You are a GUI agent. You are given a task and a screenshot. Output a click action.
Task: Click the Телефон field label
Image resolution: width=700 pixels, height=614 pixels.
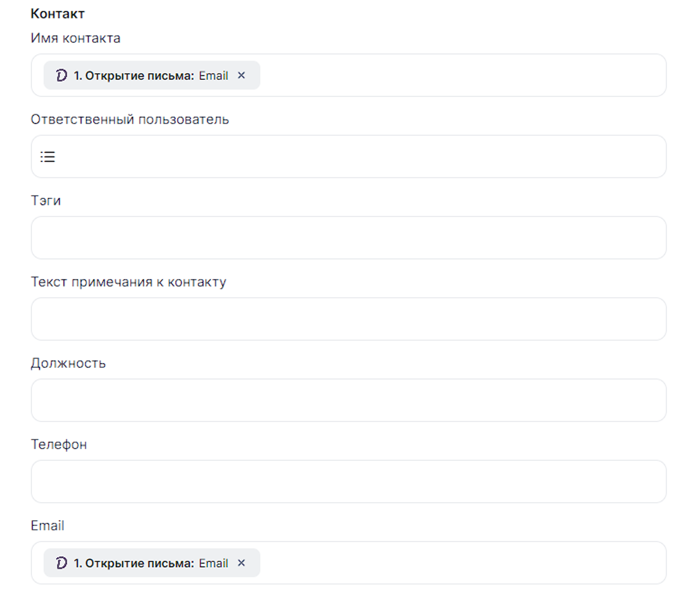(x=59, y=444)
